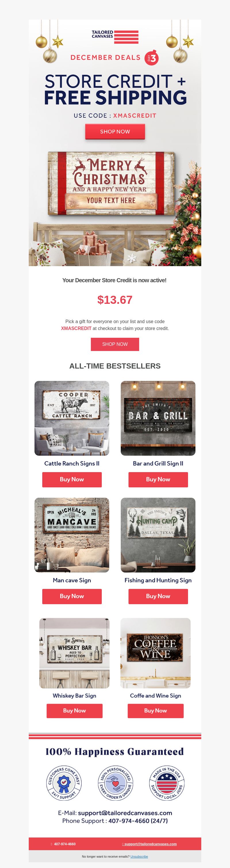Click the Tailored Canvases logo
This screenshot has height=868, width=230.
pos(115,37)
